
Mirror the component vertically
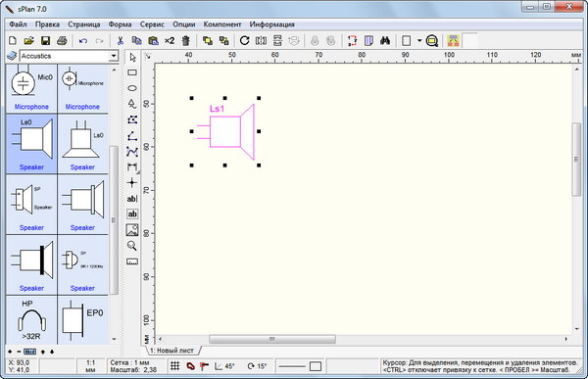pyautogui.click(x=277, y=40)
